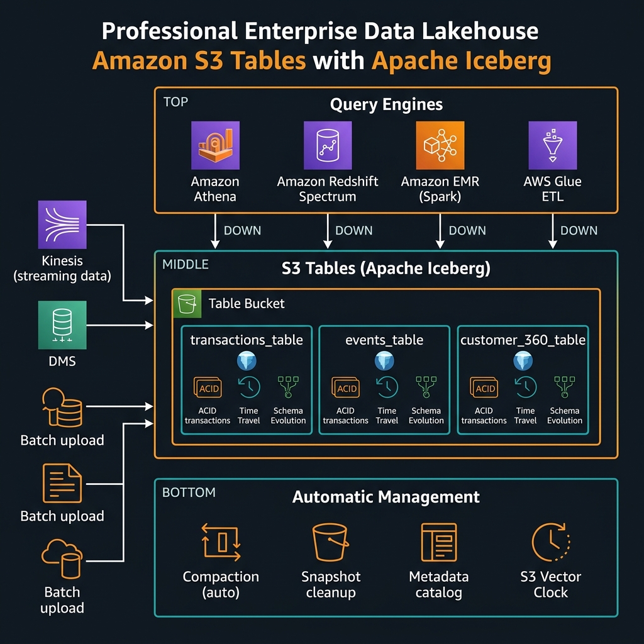
Task: Switch to the Query Engines section
Action: (386, 104)
